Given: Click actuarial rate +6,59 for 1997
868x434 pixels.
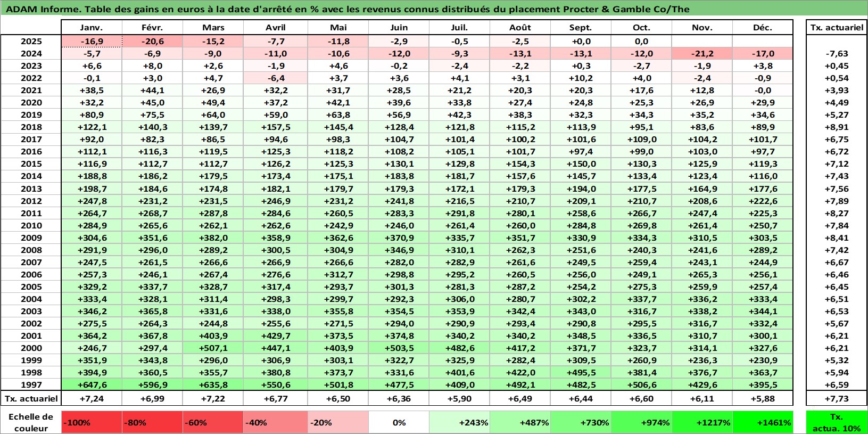Looking at the screenshot, I should (837, 384).
